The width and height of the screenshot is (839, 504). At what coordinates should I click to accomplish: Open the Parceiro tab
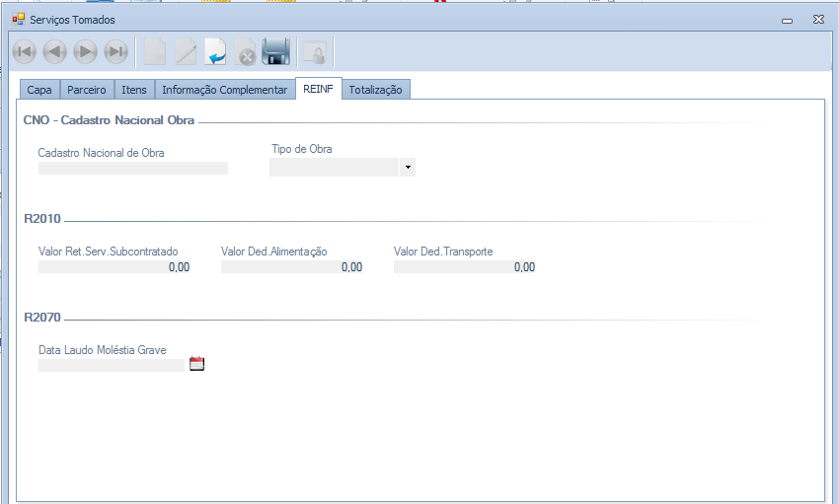pyautogui.click(x=87, y=89)
